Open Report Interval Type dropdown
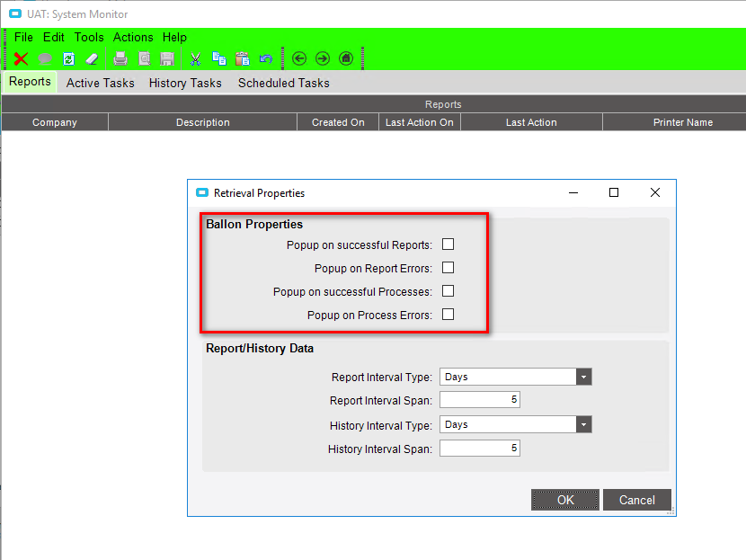746x560 pixels. click(583, 377)
